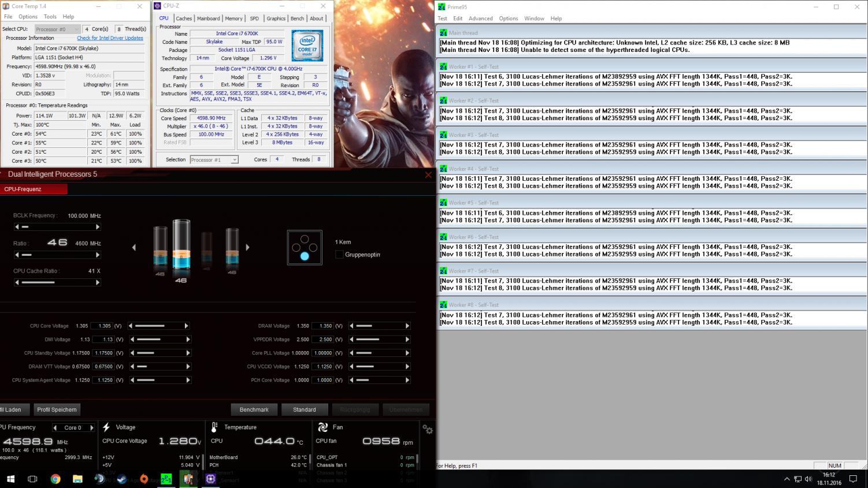This screenshot has width=868, height=488.
Task: Switch to the Memory tab in CPU-Z
Action: click(233, 18)
